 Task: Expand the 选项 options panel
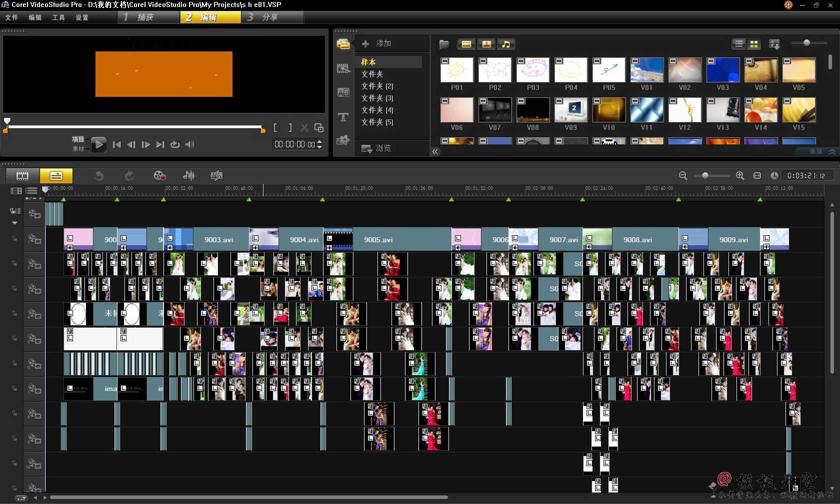[x=822, y=151]
